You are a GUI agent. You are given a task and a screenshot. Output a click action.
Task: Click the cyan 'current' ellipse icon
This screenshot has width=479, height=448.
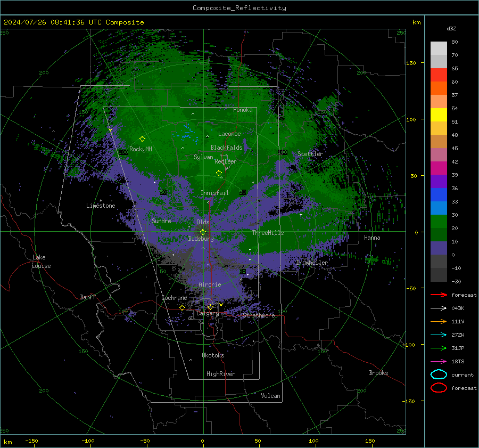pyautogui.click(x=439, y=374)
